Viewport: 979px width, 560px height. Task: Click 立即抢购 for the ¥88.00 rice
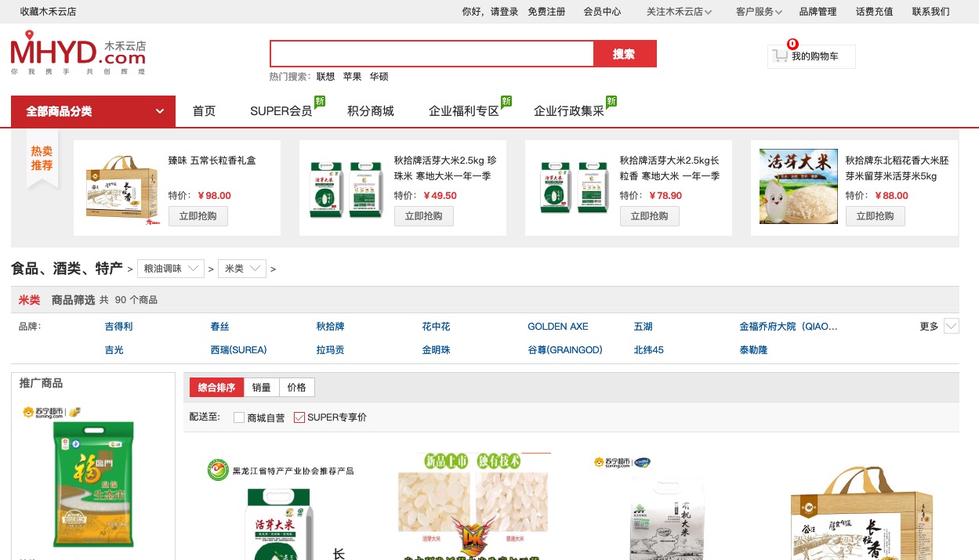(876, 216)
